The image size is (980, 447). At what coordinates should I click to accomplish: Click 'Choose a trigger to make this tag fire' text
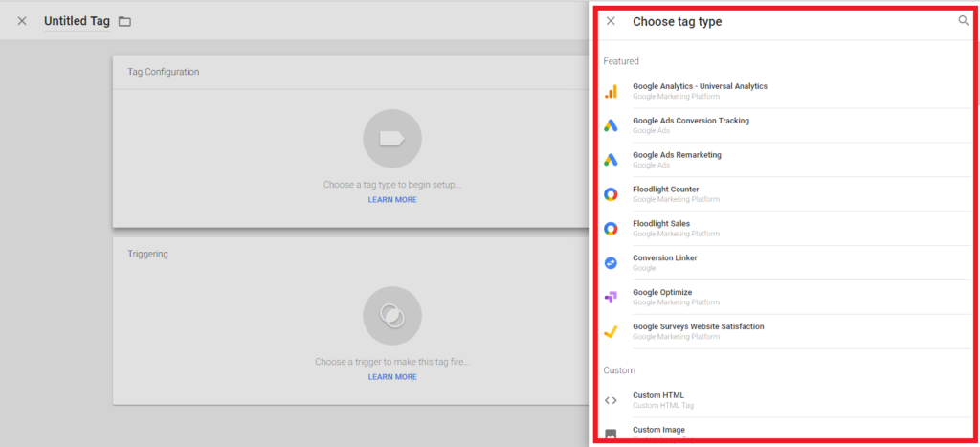[x=392, y=362]
